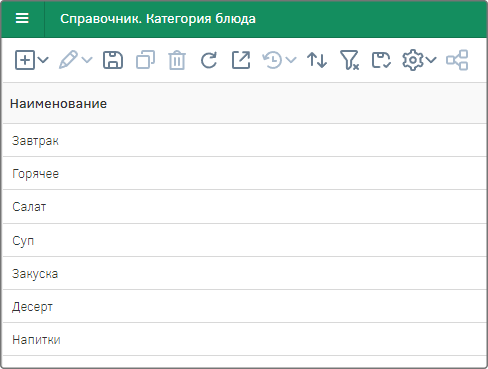The image size is (488, 369).
Task: Select the Суп row
Action: (x=245, y=240)
